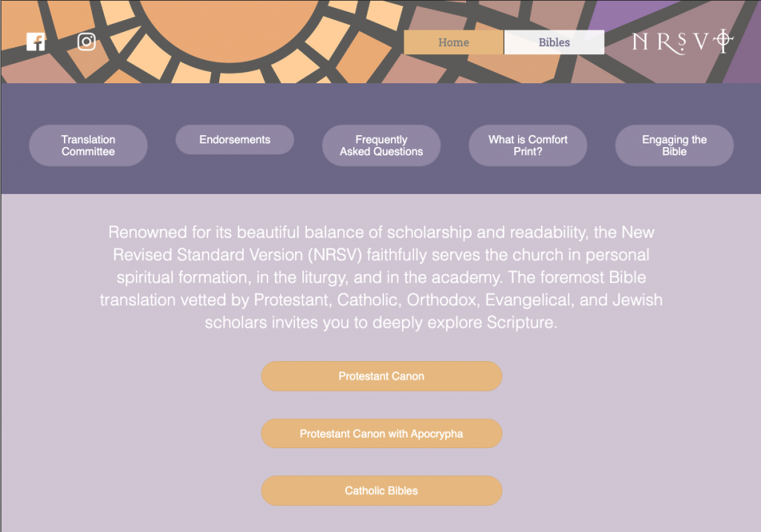The height and width of the screenshot is (532, 761).
Task: Choose the Protestant Canon button
Action: tap(381, 376)
